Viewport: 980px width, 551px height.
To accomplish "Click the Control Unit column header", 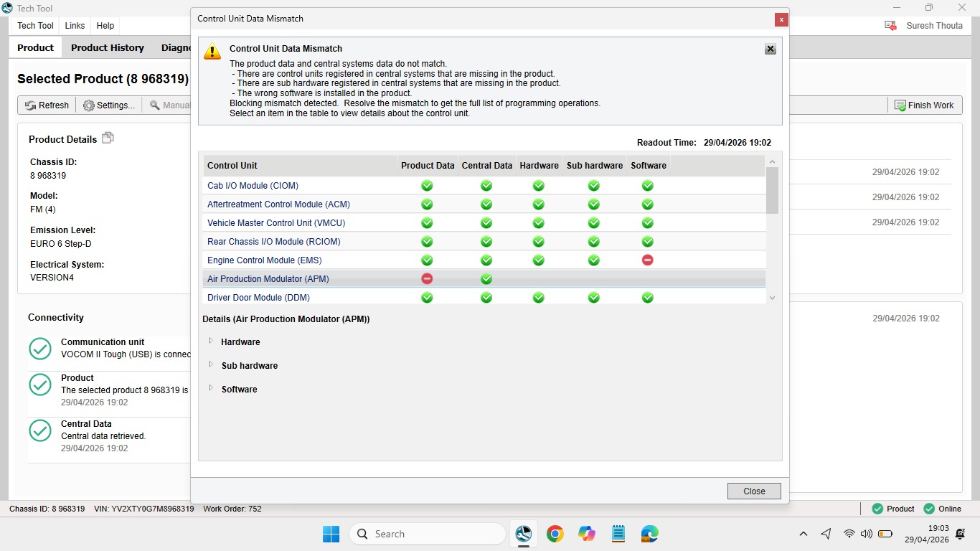I will (301, 165).
